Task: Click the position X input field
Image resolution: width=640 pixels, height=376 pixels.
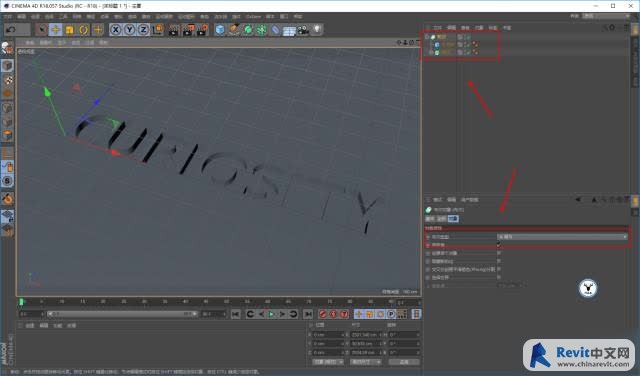Action: coord(329,335)
